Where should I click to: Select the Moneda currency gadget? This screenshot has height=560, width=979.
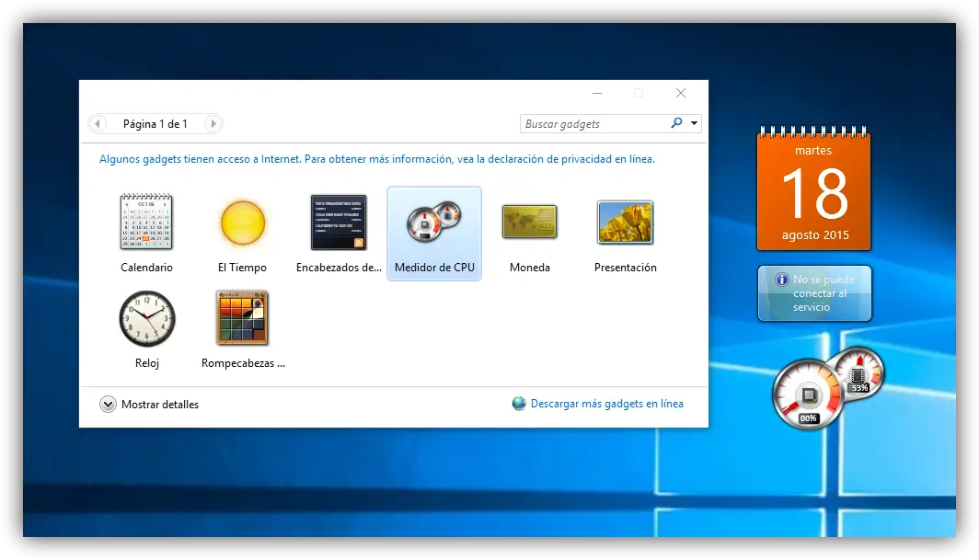click(529, 222)
